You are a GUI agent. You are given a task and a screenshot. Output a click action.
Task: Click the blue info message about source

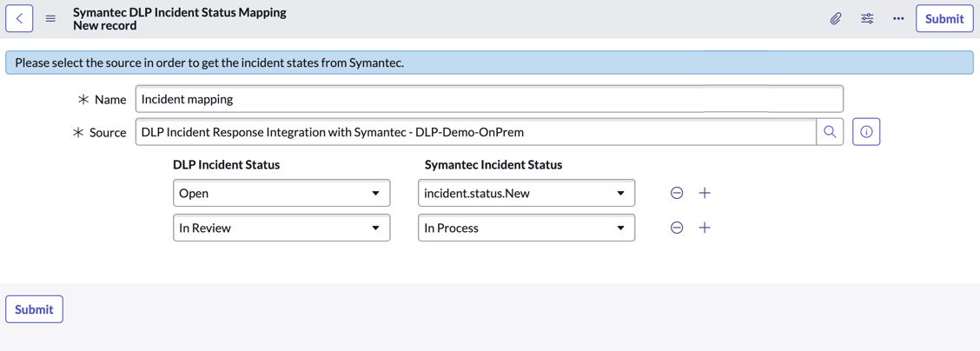pos(489,63)
